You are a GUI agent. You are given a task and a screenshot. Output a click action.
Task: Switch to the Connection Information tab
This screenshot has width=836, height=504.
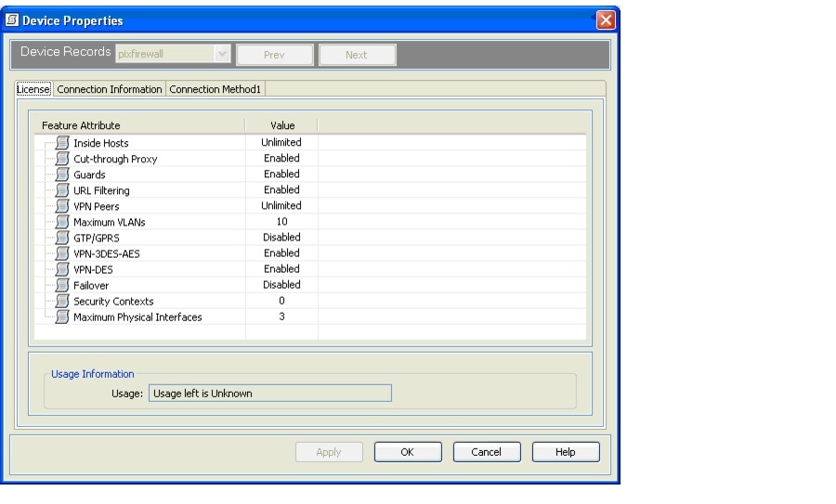pyautogui.click(x=110, y=89)
